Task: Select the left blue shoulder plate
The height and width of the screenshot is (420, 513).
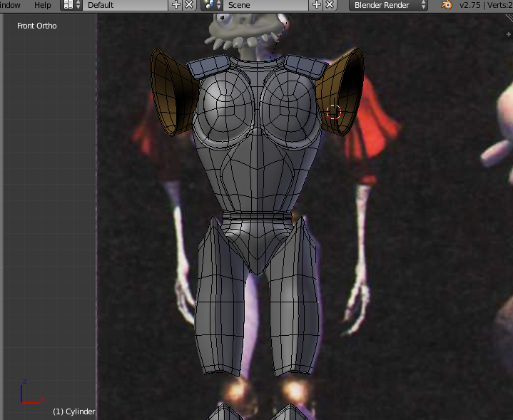Action: pos(208,67)
